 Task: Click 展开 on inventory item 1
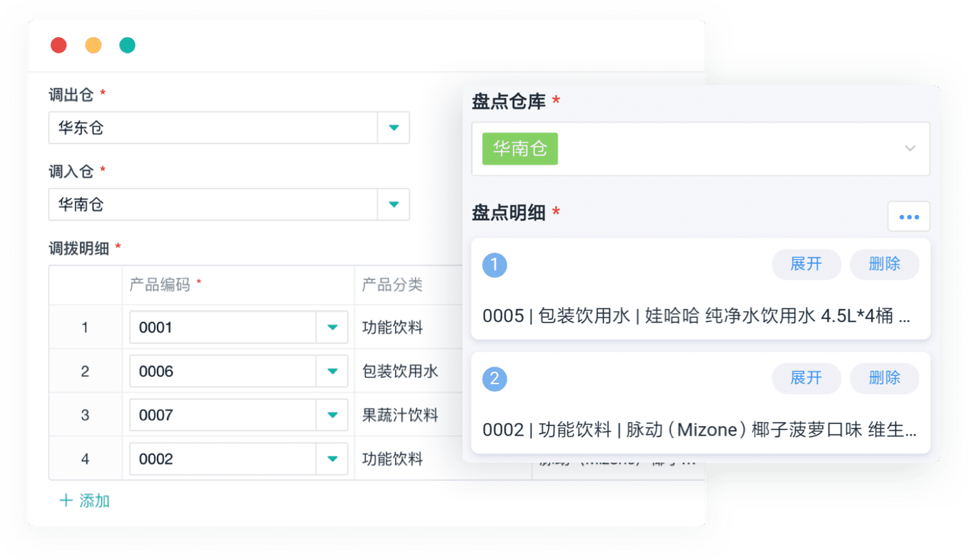tap(806, 264)
